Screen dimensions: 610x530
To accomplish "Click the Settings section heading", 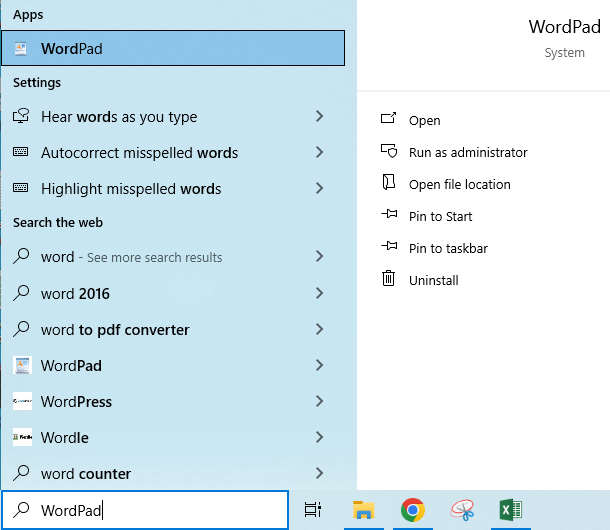I will (x=37, y=82).
